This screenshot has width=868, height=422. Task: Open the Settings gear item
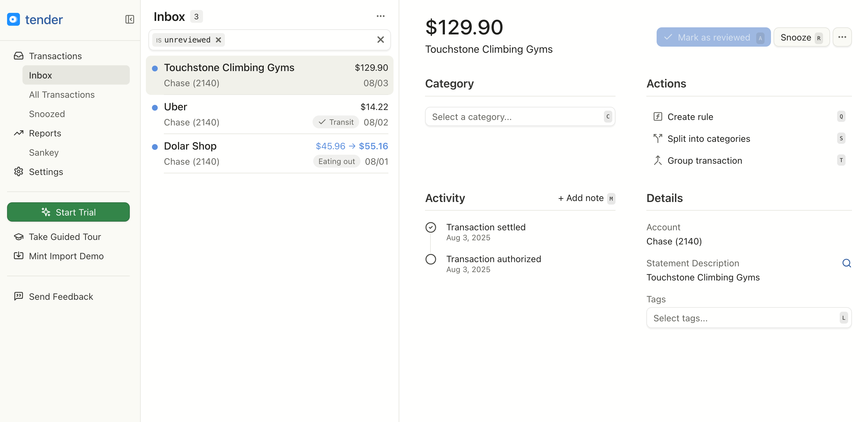(x=46, y=172)
